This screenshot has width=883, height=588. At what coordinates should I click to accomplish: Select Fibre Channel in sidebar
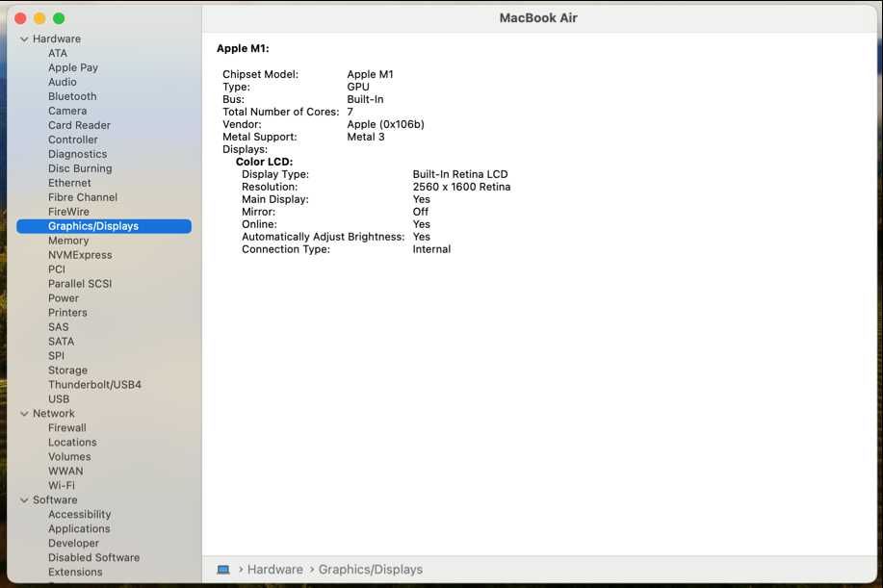[x=83, y=197]
